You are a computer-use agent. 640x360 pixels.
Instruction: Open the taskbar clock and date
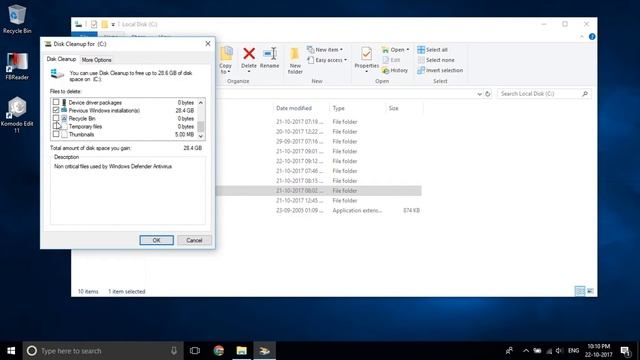pyautogui.click(x=598, y=351)
